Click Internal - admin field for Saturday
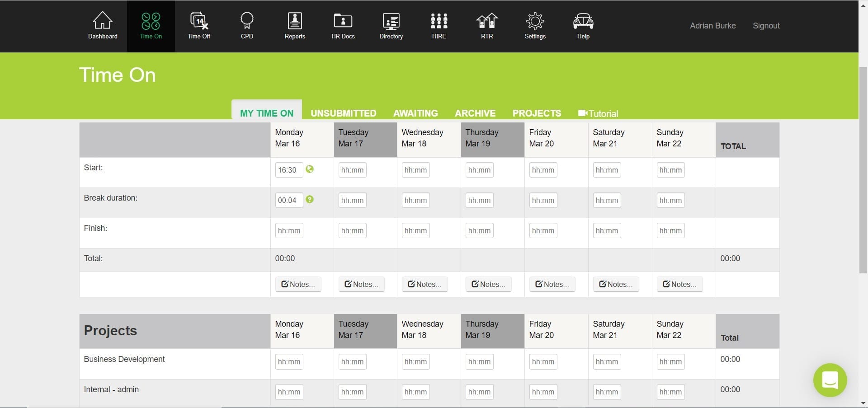The width and height of the screenshot is (868, 408). (x=607, y=392)
